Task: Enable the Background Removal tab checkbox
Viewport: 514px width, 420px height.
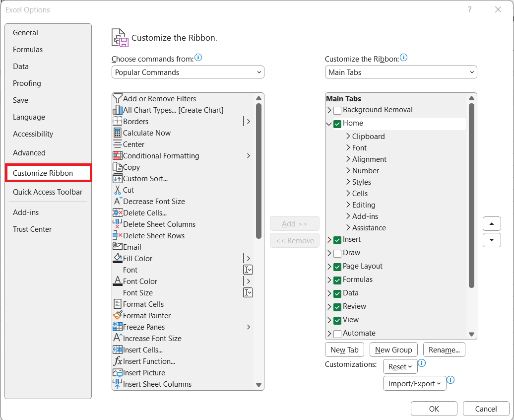Action: (x=337, y=110)
